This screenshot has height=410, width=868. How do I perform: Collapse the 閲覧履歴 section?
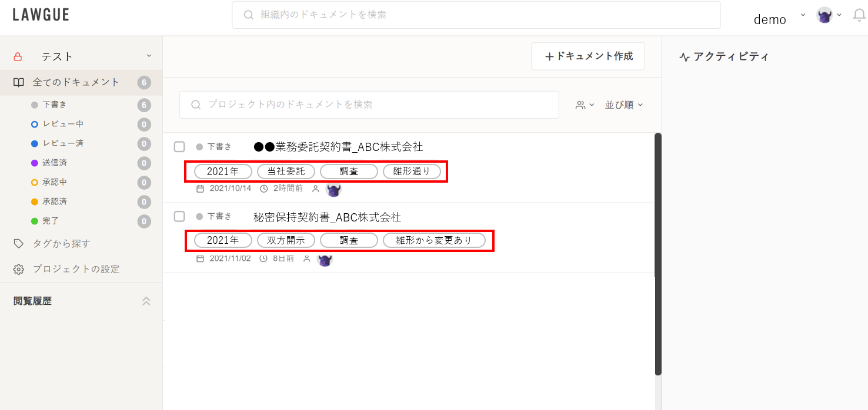(x=146, y=301)
